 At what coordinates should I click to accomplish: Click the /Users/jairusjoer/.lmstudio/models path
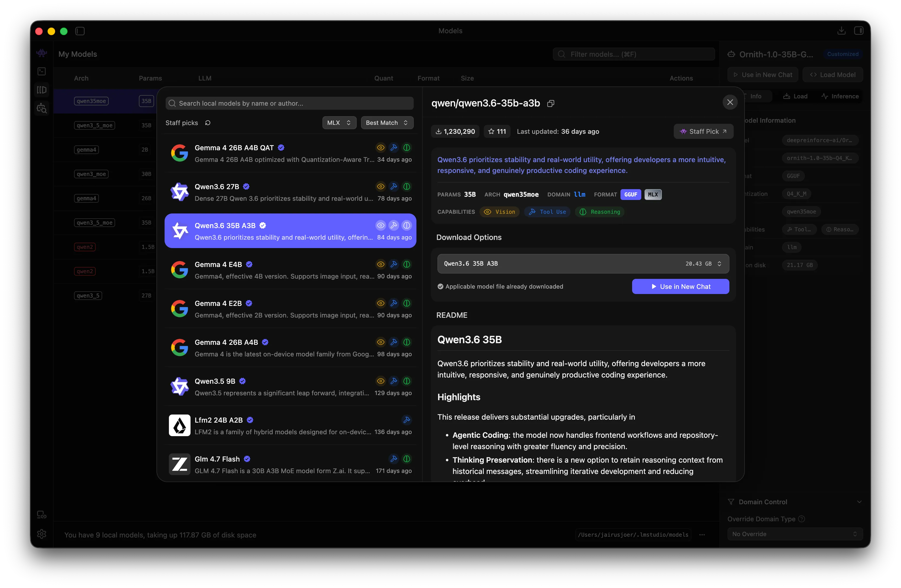(x=633, y=534)
